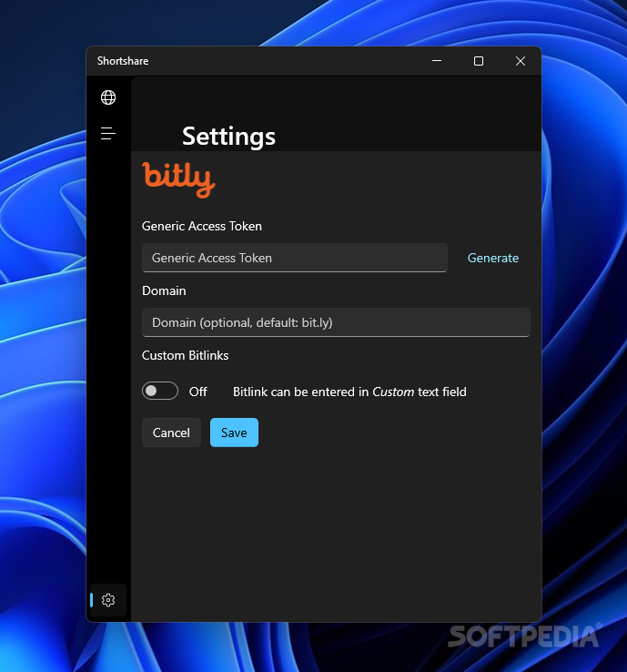The image size is (627, 672).
Task: Close the Shortshare window
Action: pyautogui.click(x=521, y=61)
